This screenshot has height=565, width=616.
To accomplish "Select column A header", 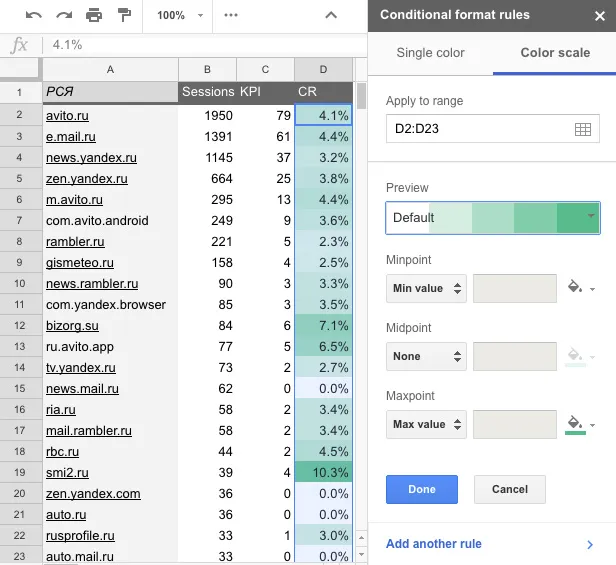I will (110, 70).
